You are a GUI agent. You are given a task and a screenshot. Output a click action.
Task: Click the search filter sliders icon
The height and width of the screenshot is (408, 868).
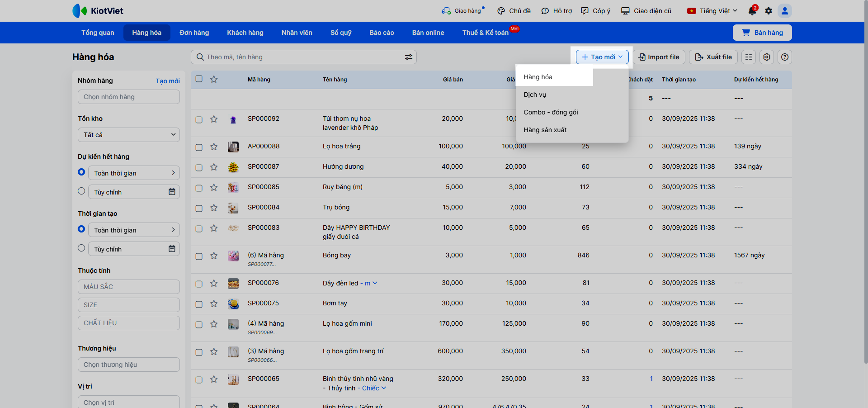click(408, 57)
